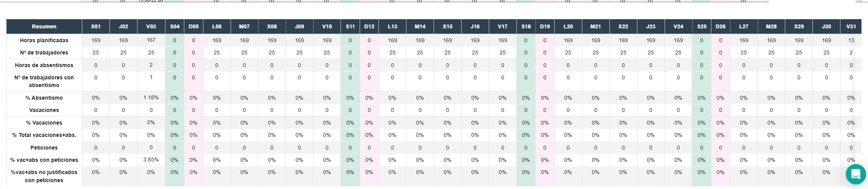Click the 13 planned hours cell for V31
Screen dimensions: 868x189
coord(851,40)
